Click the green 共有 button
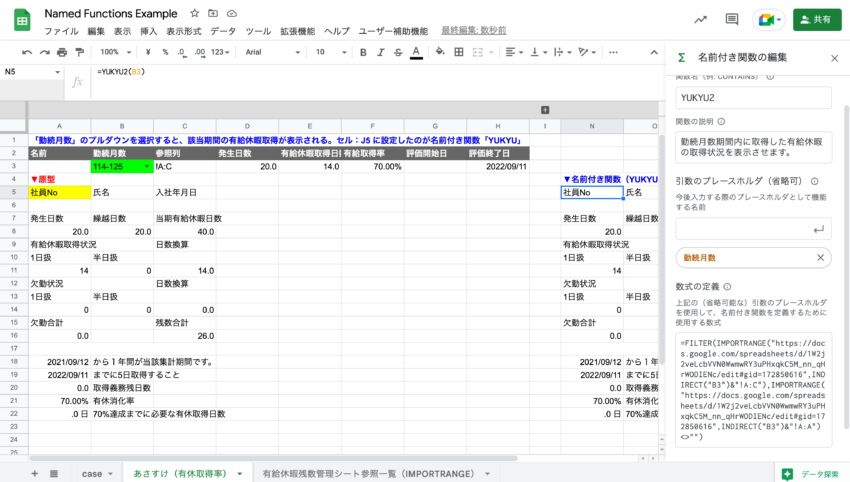 816,19
